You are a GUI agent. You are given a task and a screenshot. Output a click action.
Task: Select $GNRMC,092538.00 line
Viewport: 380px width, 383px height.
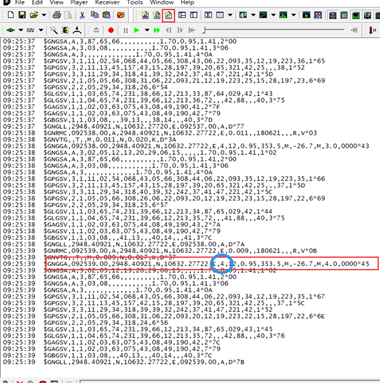(x=180, y=133)
